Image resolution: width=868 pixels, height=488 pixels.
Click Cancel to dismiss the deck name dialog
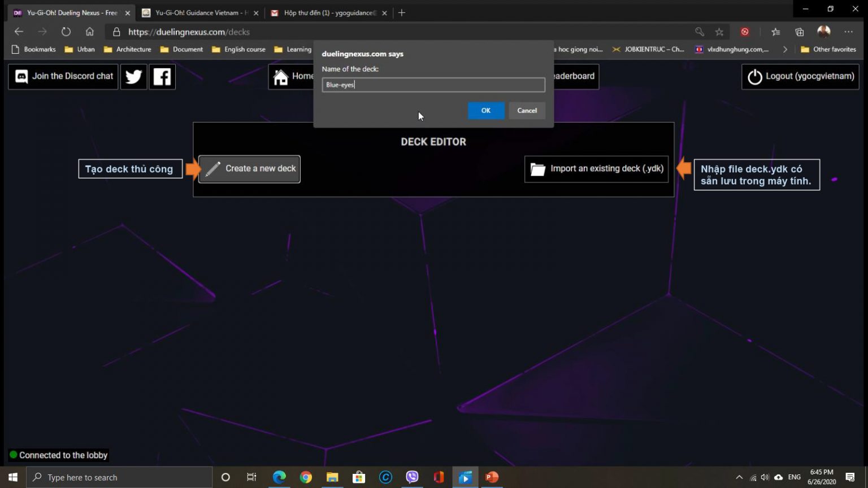[x=526, y=110]
